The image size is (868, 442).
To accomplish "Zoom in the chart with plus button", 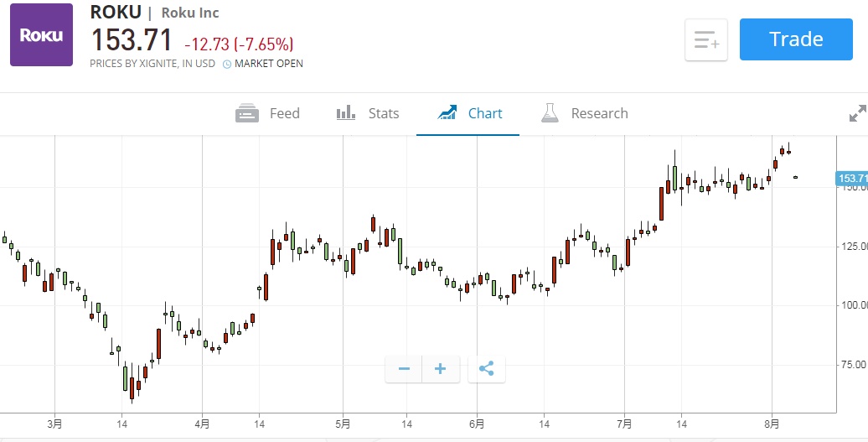I will click(x=441, y=368).
